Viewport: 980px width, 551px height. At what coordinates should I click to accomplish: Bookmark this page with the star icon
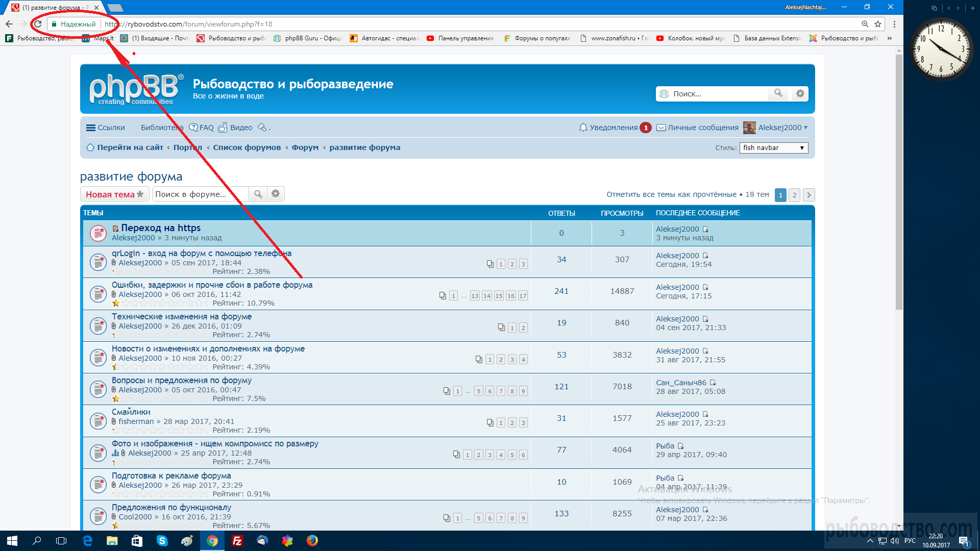pos(878,24)
